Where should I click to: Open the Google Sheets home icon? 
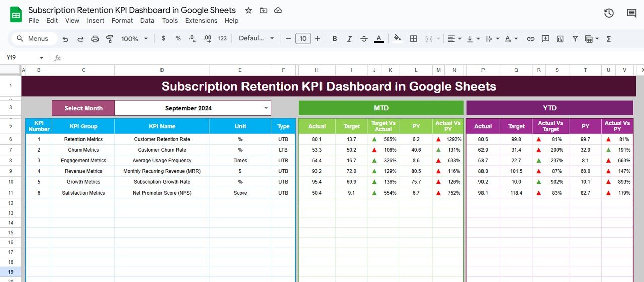(x=16, y=15)
